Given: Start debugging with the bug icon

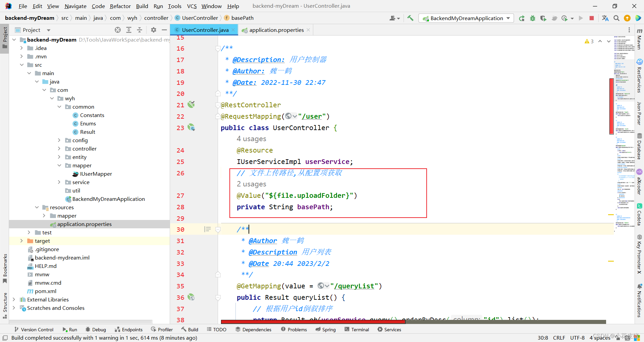Looking at the screenshot, I should point(532,18).
